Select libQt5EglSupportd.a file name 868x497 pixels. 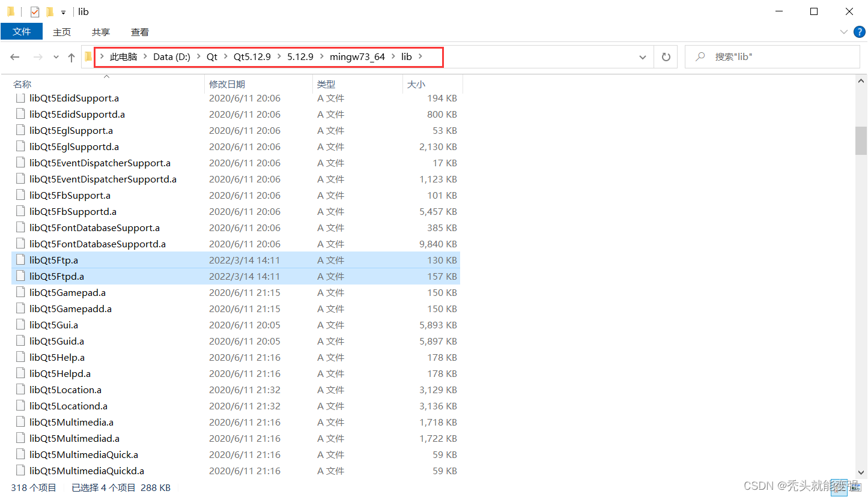(x=74, y=146)
